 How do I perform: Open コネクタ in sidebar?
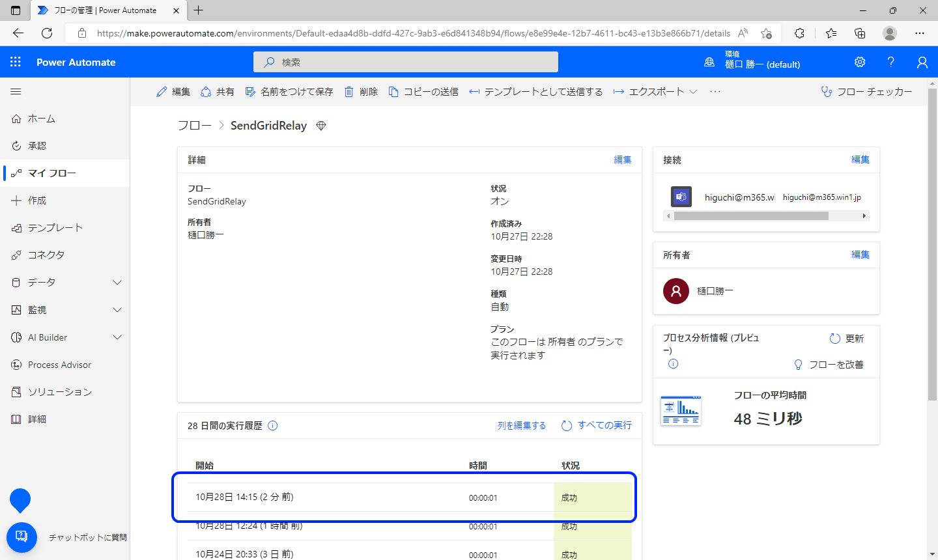pos(65,255)
